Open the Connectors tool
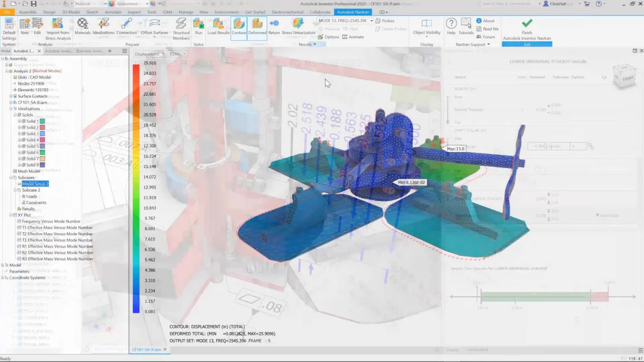Screen dimensions: 644x362 point(127,27)
